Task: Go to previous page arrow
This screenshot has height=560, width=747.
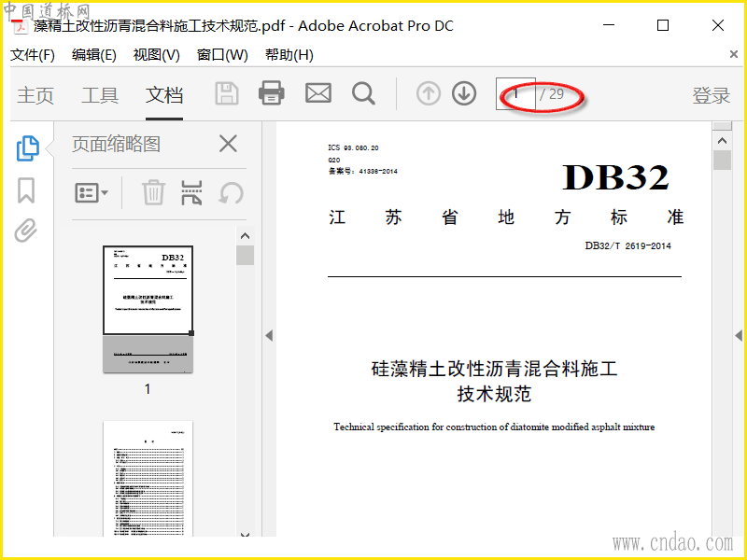Action: (x=429, y=93)
